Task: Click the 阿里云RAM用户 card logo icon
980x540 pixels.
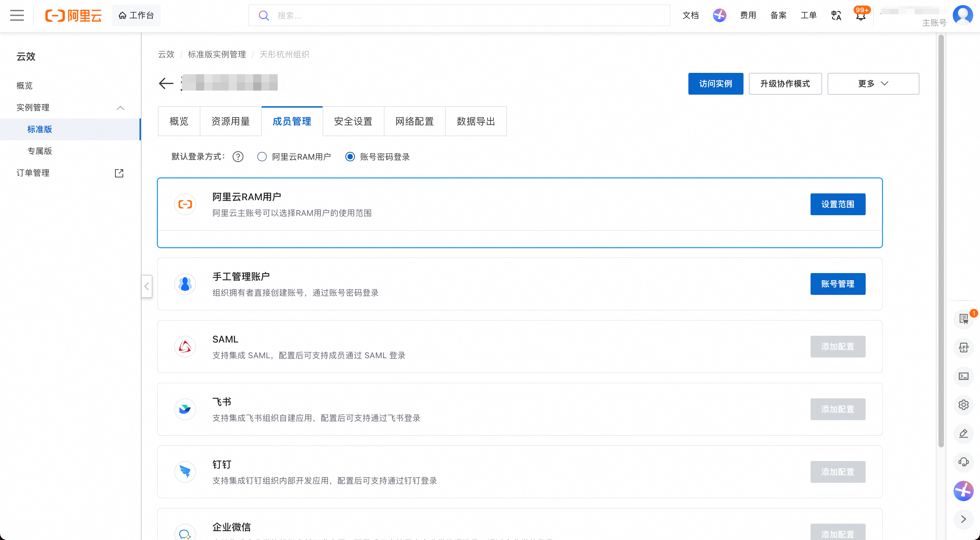Action: [x=185, y=204]
